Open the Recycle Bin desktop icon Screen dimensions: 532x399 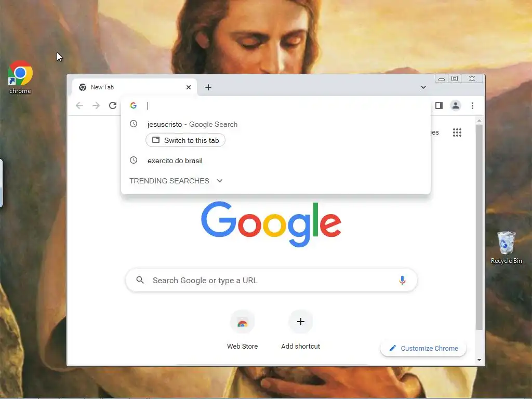(506, 247)
